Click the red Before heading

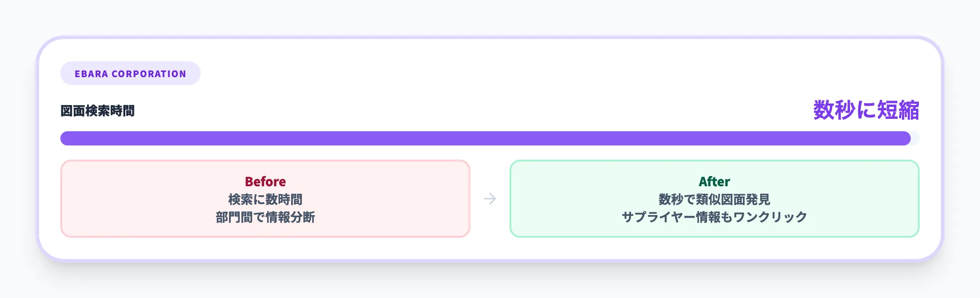click(265, 182)
